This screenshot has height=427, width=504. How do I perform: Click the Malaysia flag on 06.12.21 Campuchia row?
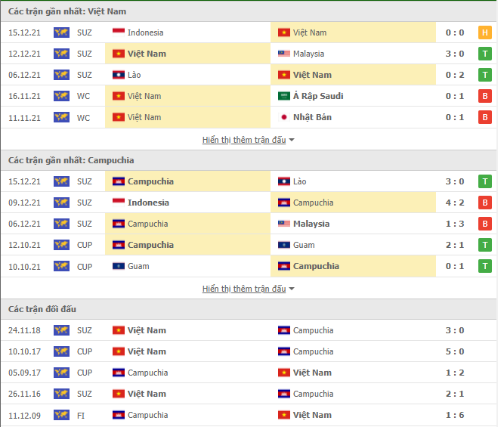click(x=284, y=224)
